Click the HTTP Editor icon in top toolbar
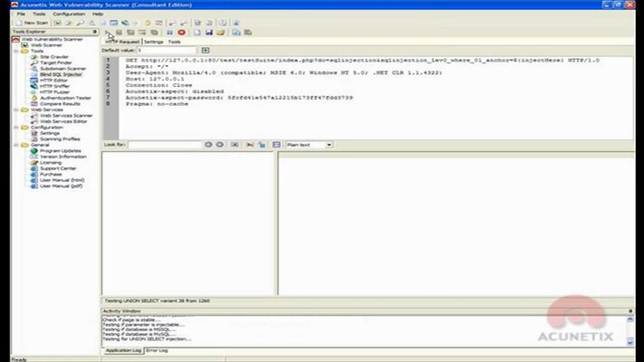The height and width of the screenshot is (362, 644). (114, 23)
